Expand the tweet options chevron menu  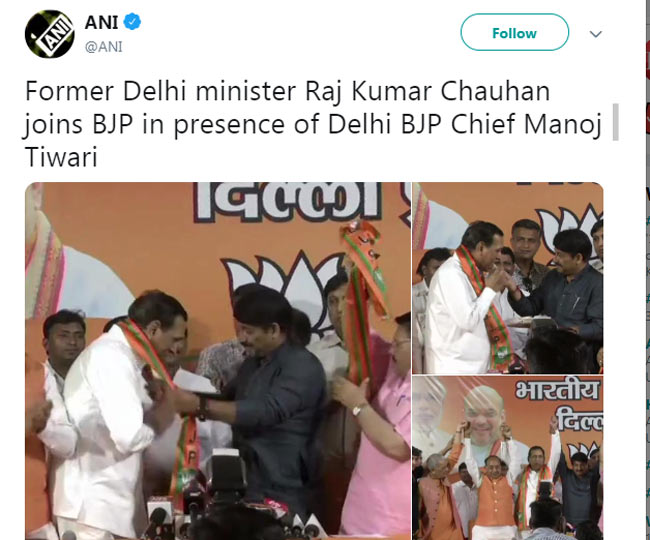coord(596,34)
